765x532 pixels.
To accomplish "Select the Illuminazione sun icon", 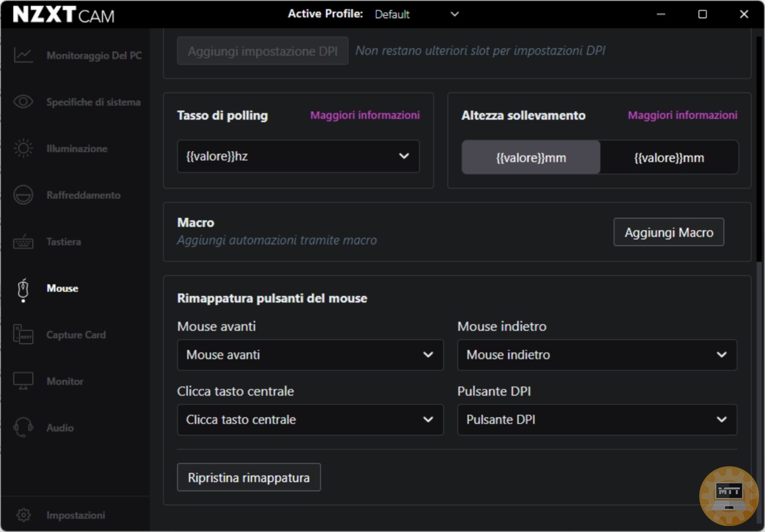I will [23, 149].
